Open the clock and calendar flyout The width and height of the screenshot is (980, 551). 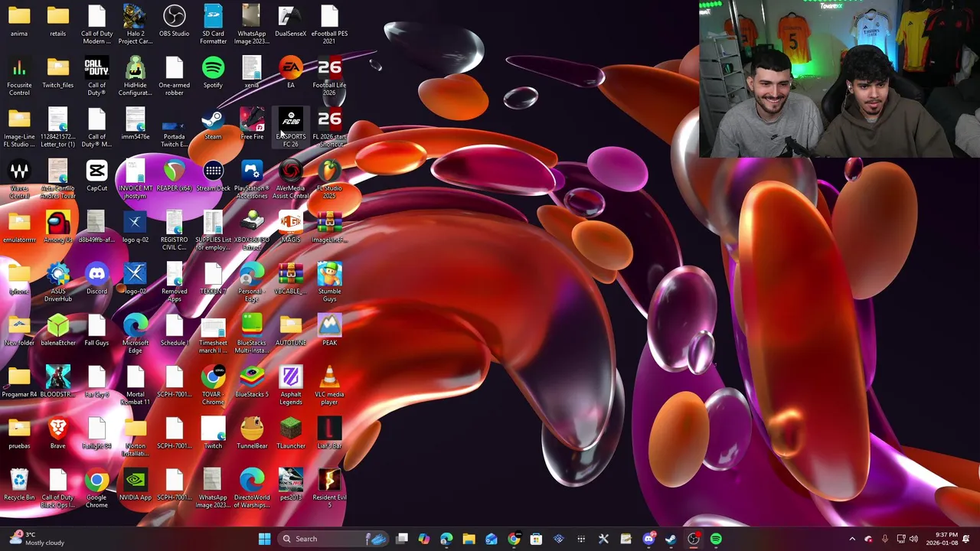[x=941, y=539]
